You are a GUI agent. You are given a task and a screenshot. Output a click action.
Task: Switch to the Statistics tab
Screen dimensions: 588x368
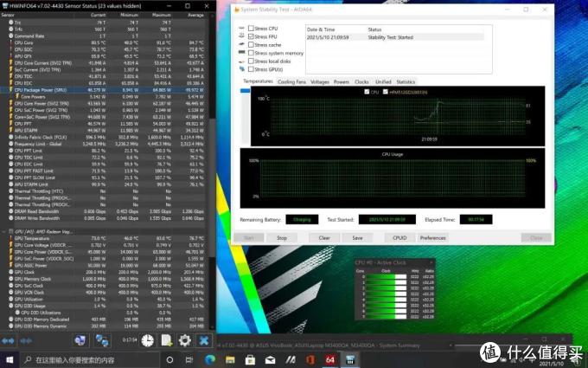pos(405,81)
